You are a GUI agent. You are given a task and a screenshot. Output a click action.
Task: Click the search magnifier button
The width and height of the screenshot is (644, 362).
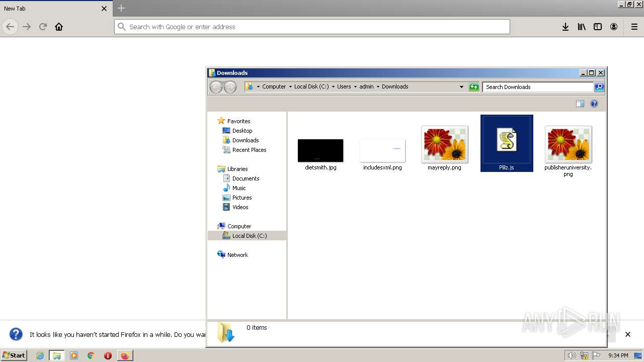[x=599, y=87]
